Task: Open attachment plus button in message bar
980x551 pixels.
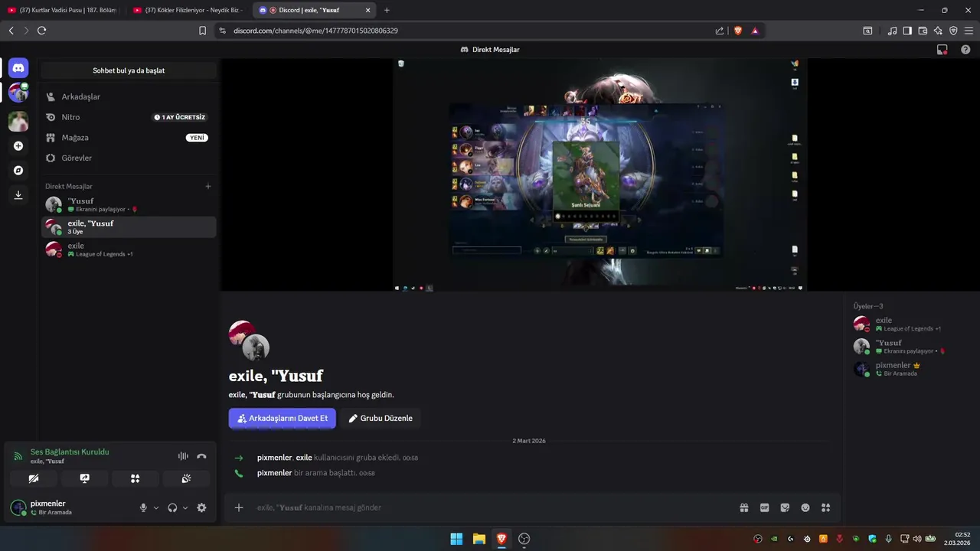Action: 239,507
